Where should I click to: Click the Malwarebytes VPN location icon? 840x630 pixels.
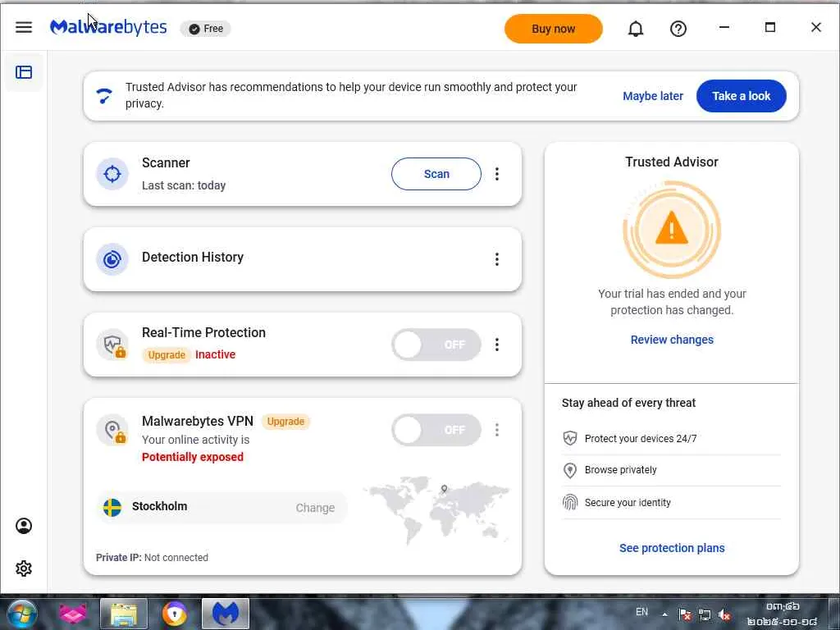pyautogui.click(x=112, y=430)
